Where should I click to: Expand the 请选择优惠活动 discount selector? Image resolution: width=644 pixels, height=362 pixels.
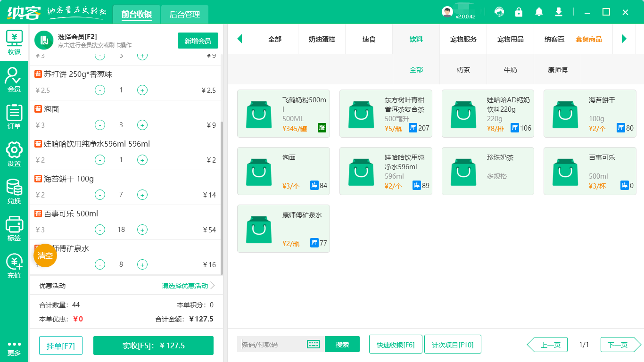pyautogui.click(x=183, y=285)
